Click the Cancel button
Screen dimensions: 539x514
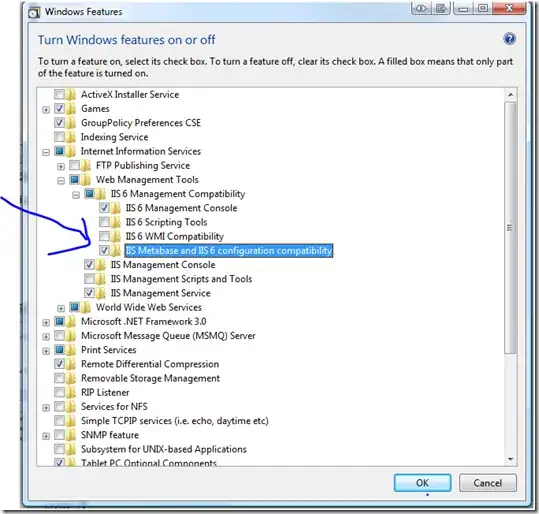(x=487, y=483)
